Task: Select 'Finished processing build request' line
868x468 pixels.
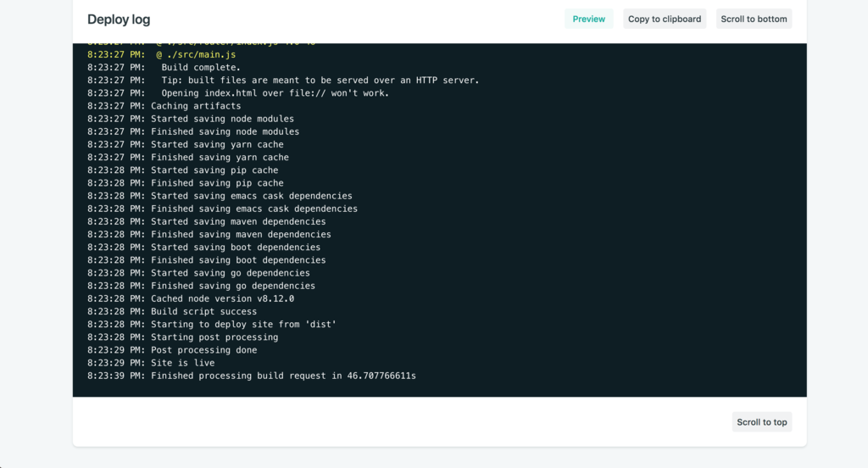Action: coord(252,376)
